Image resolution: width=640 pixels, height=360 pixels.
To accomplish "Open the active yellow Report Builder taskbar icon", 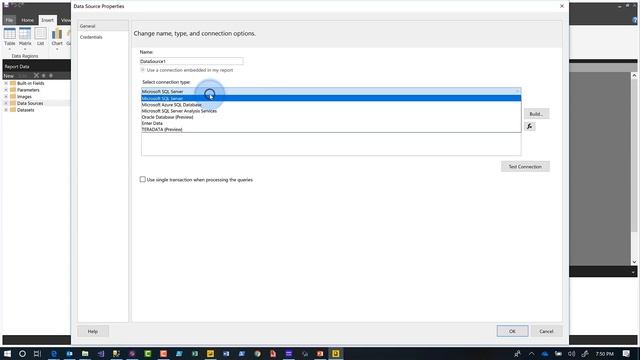I will click(x=336, y=353).
